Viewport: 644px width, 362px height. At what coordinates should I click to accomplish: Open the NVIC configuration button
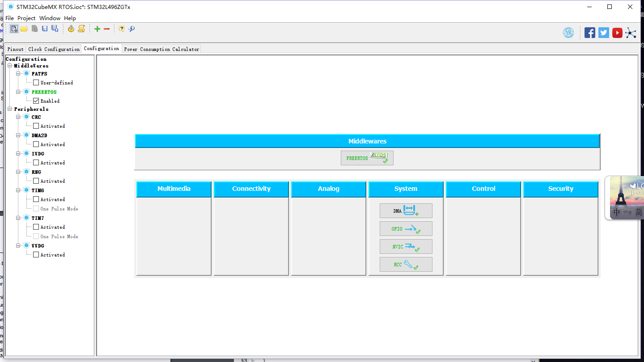tap(406, 247)
